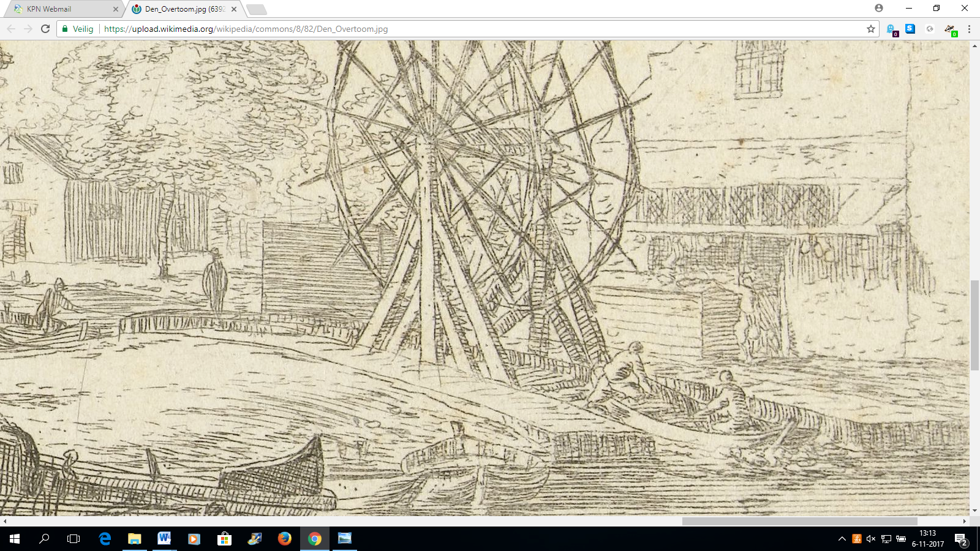Click the etching image of the wheel

484,278
